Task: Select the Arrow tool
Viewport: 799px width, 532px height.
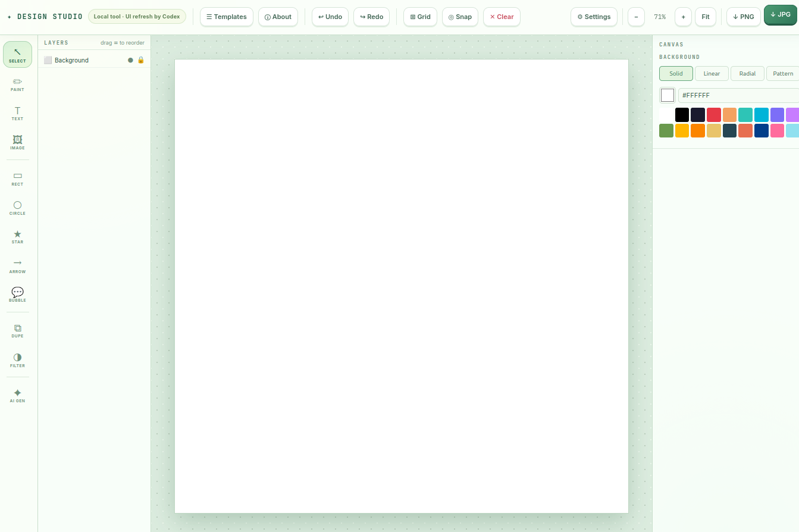Action: click(17, 266)
